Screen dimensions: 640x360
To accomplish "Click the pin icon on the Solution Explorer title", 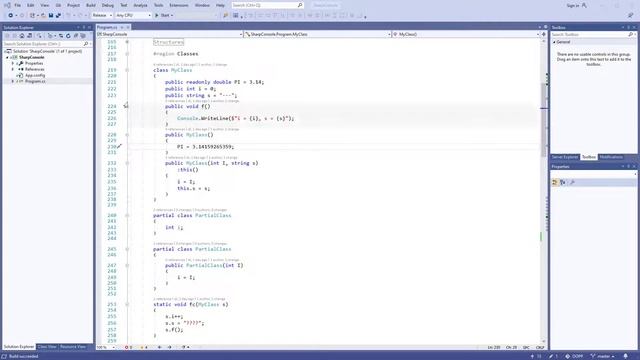I will pyautogui.click(x=84, y=27).
